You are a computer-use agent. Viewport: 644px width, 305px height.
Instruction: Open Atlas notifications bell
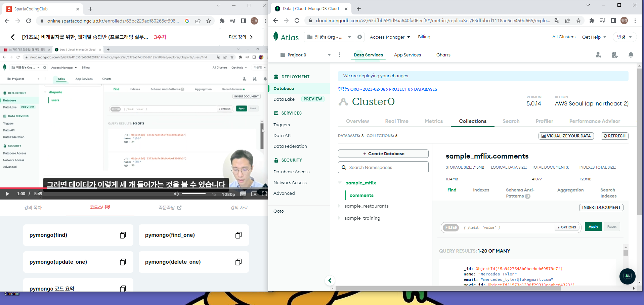pos(631,55)
